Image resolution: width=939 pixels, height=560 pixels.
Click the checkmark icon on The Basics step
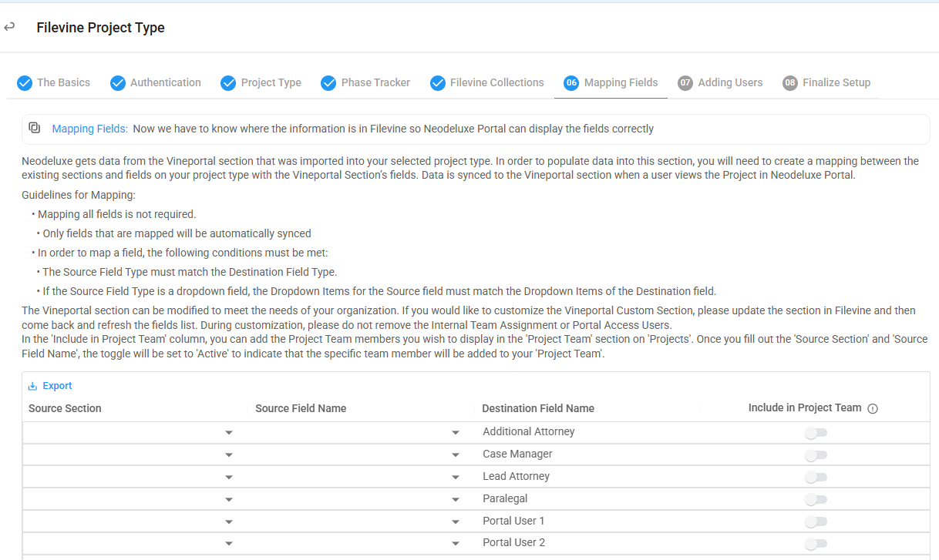(x=25, y=82)
